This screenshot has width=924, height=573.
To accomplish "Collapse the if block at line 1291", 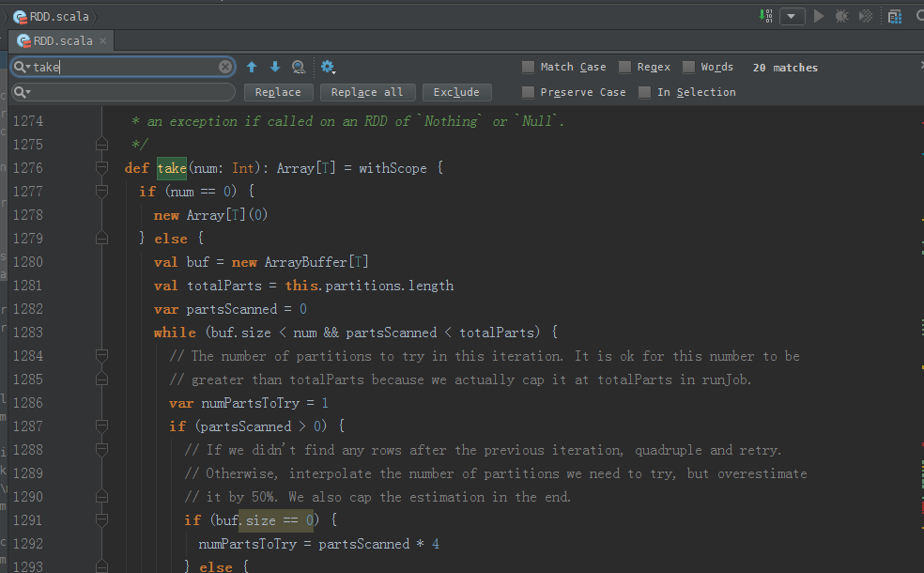I will pos(102,520).
